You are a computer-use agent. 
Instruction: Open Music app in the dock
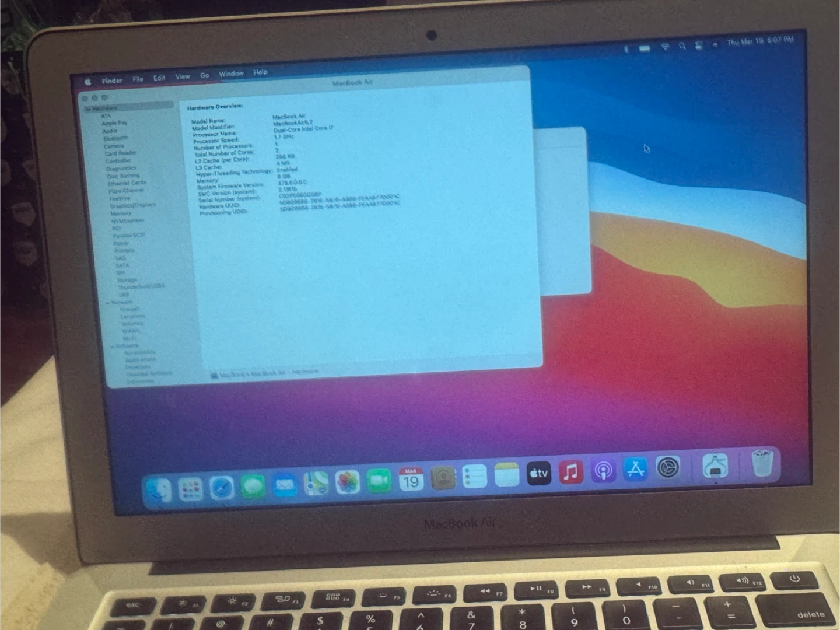[571, 472]
